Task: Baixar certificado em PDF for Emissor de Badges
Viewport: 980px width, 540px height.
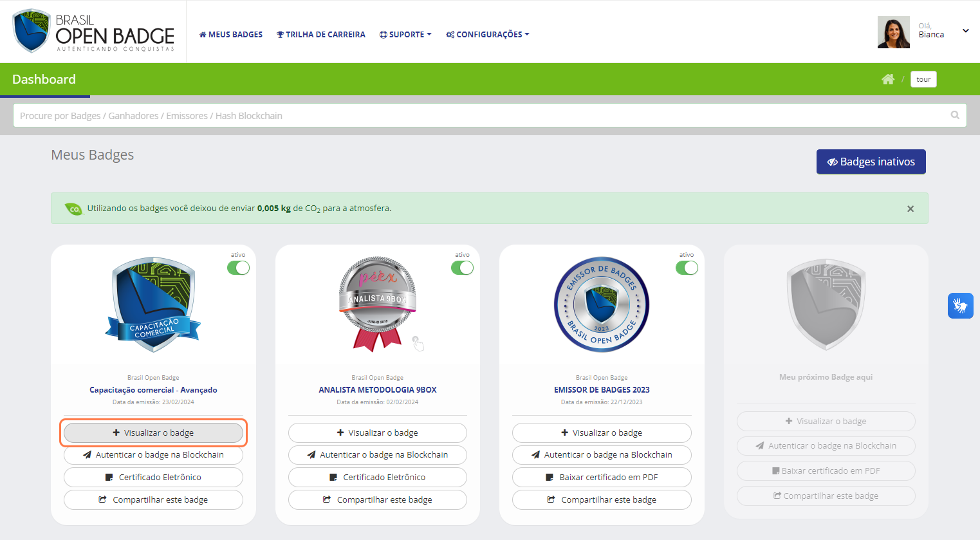Action: 602,477
